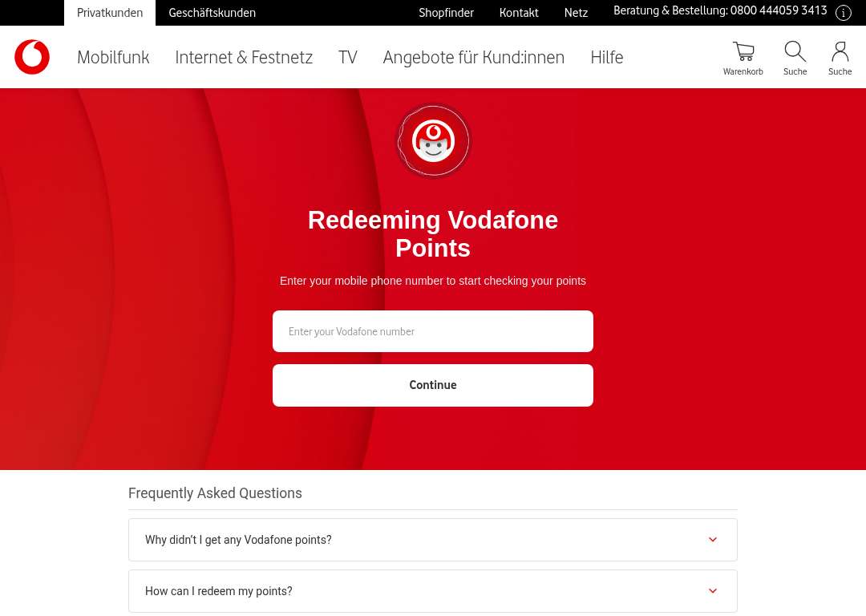This screenshot has height=616, width=866.
Task: Expand 'Why didn't I get any Vodafone points?'
Action: coord(432,540)
